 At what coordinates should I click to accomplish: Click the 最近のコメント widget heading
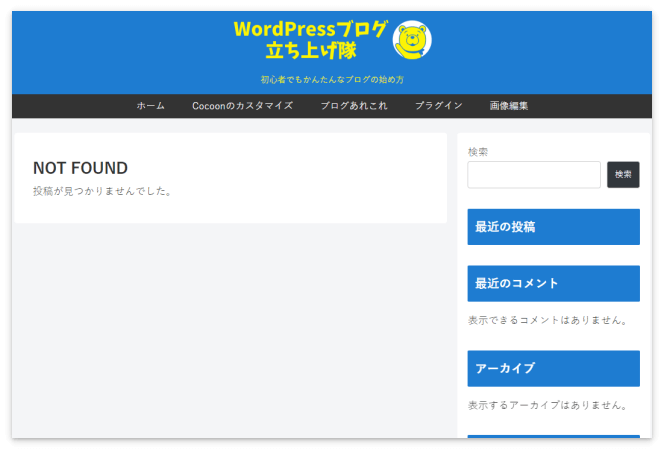pyautogui.click(x=553, y=284)
